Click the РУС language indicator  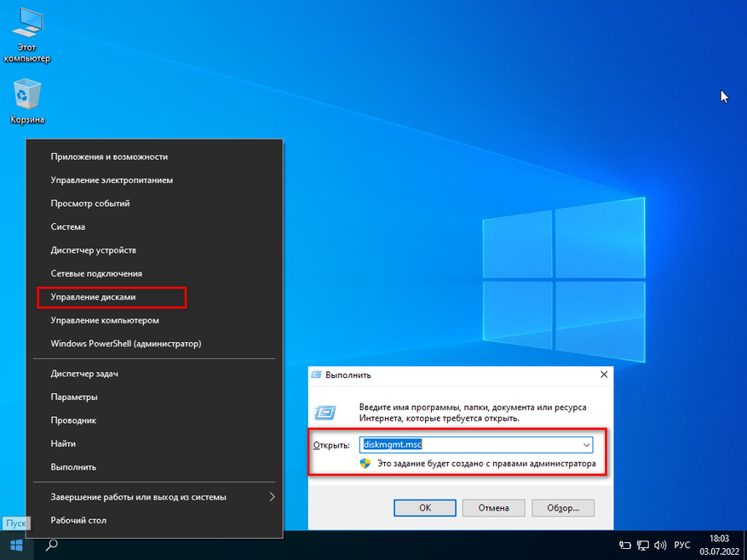[682, 545]
